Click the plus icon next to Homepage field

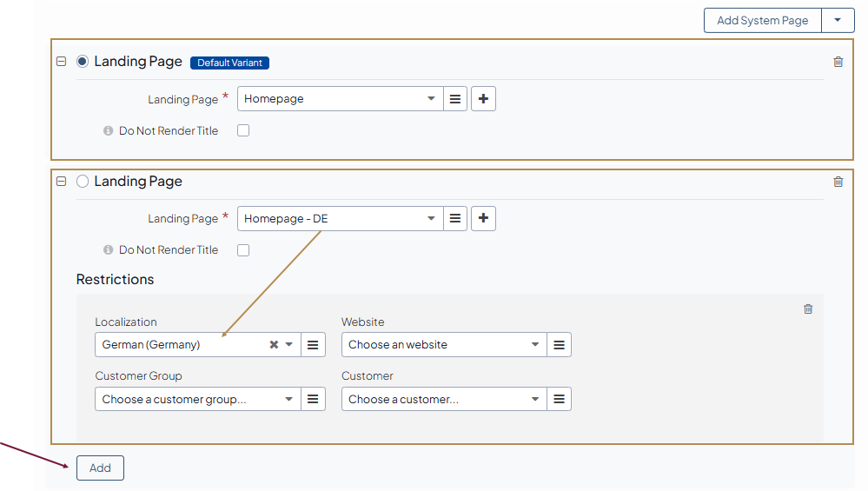483,99
